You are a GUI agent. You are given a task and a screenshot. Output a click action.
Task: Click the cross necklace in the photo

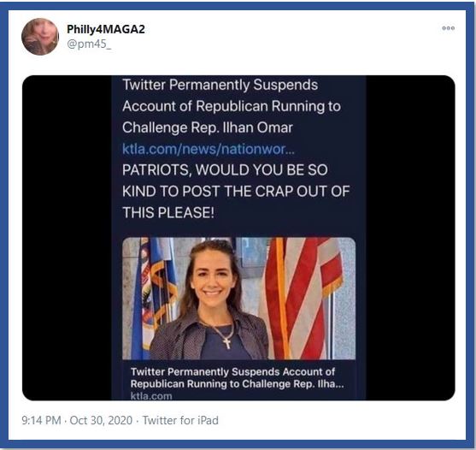pyautogui.click(x=226, y=343)
